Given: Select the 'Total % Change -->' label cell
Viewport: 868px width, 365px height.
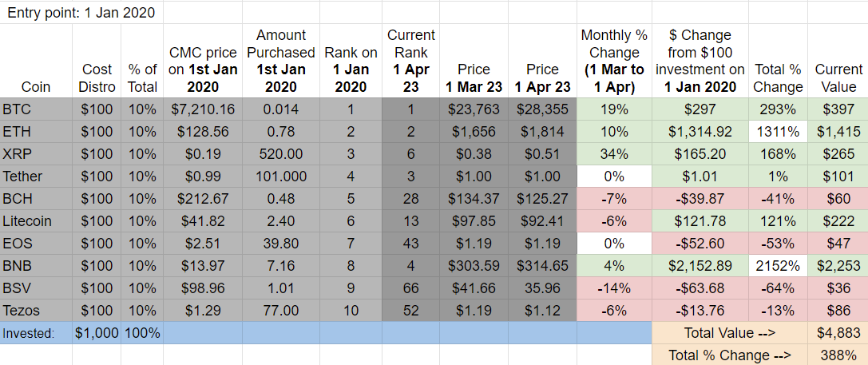Looking at the screenshot, I should (x=730, y=355).
